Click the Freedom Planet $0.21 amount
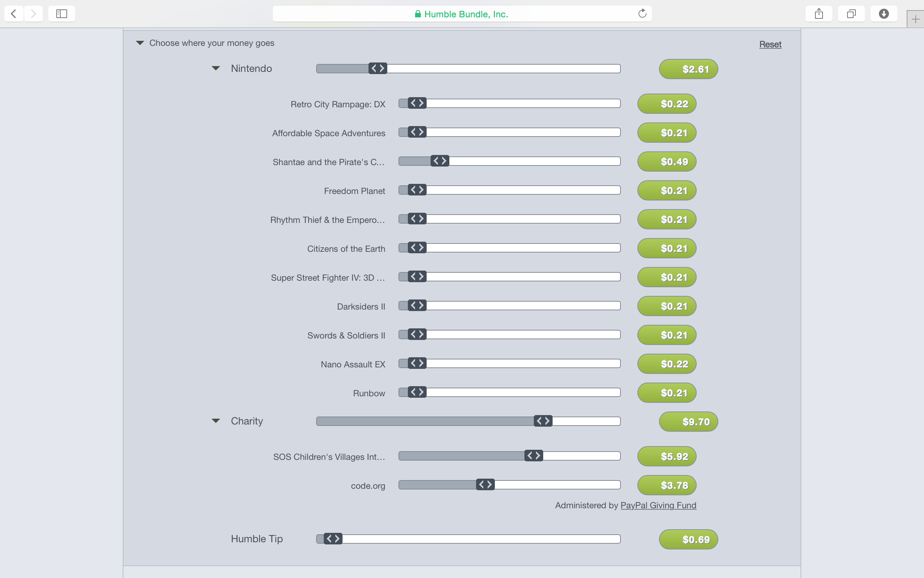Screen dimensions: 924x578 667,190
